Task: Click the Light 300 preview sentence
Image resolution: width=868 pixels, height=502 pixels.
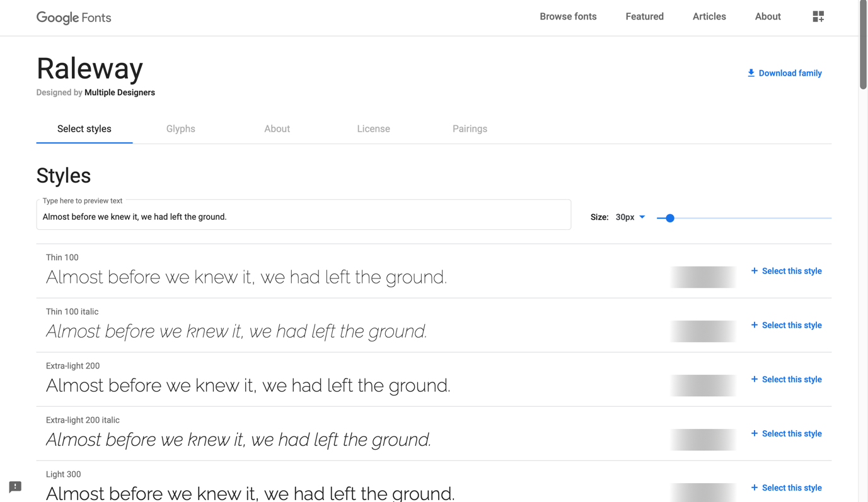Action: tap(250, 493)
